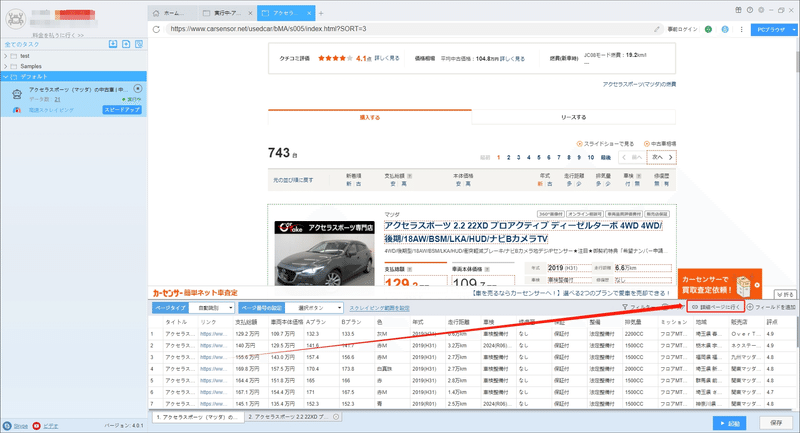Viewport: 800px width, 433px height.
Task: Click the green round icon beside 事前ログイン
Action: pyautogui.click(x=708, y=30)
